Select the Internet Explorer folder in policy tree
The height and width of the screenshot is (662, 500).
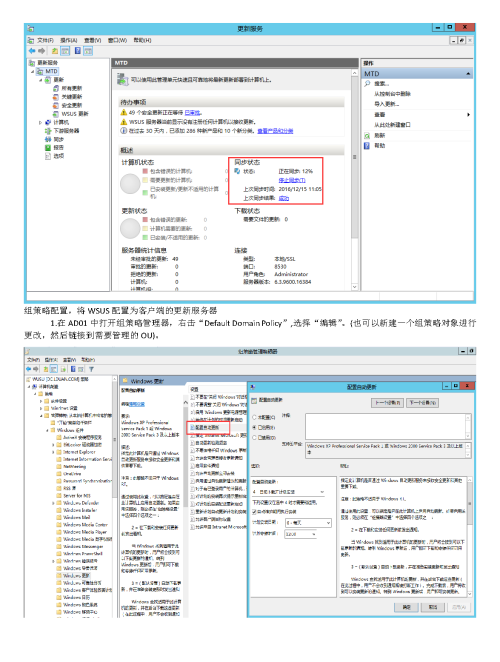click(79, 452)
